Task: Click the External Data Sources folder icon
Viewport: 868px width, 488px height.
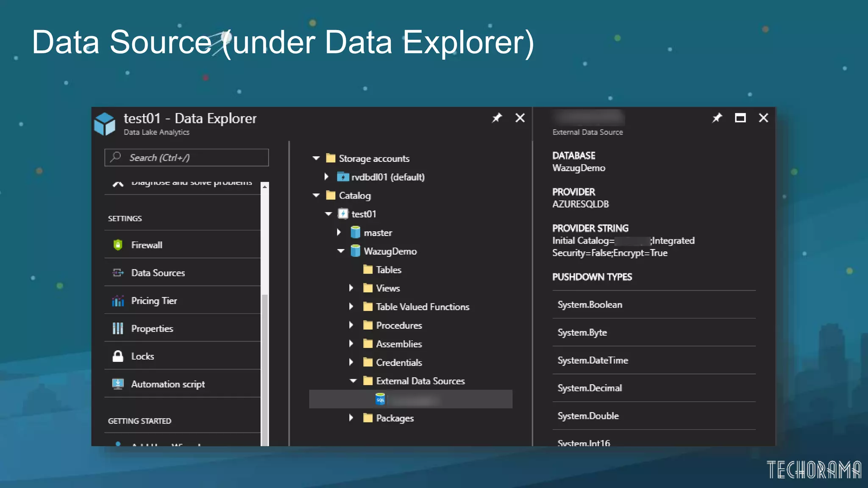Action: tap(368, 381)
